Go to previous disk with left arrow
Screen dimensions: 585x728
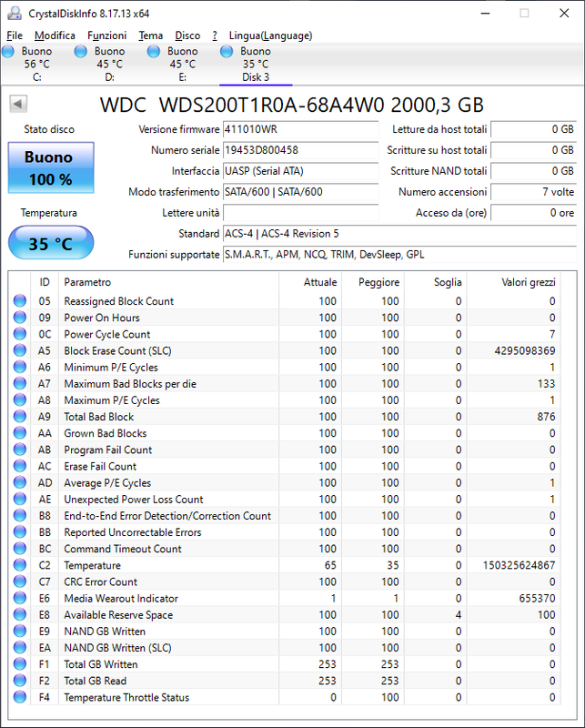pyautogui.click(x=18, y=104)
